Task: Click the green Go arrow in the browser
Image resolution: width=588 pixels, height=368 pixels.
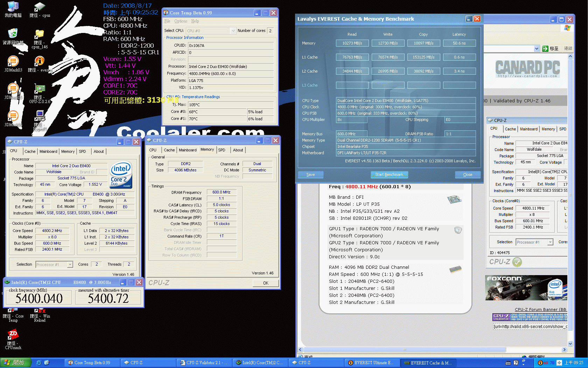Action: pyautogui.click(x=545, y=49)
